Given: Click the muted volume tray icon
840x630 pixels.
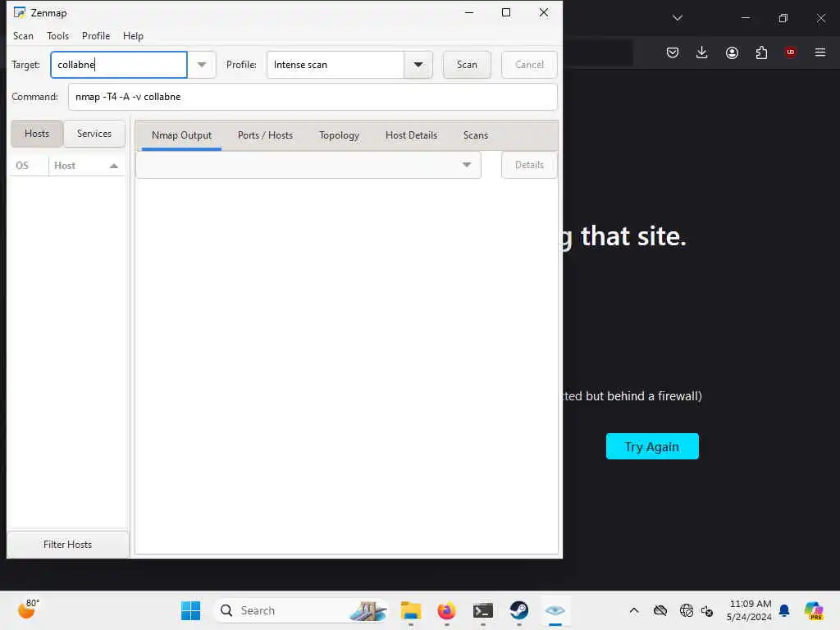Looking at the screenshot, I should tap(707, 610).
